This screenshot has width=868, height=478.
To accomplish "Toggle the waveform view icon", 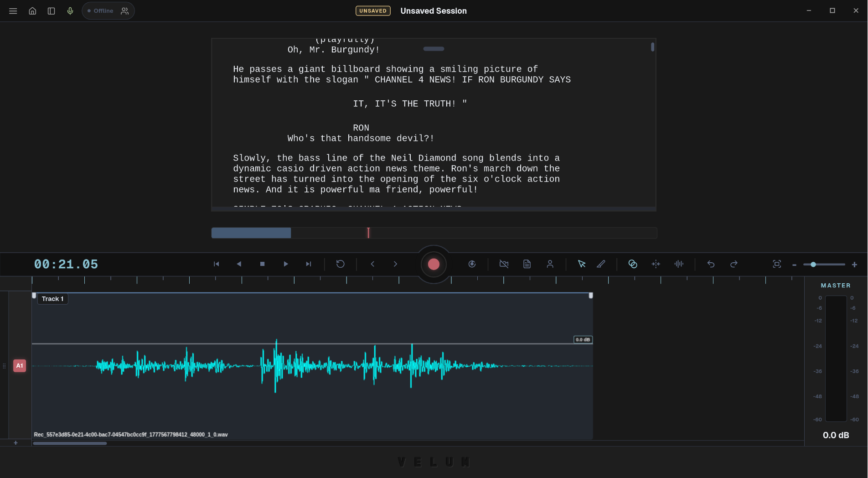I will point(679,264).
